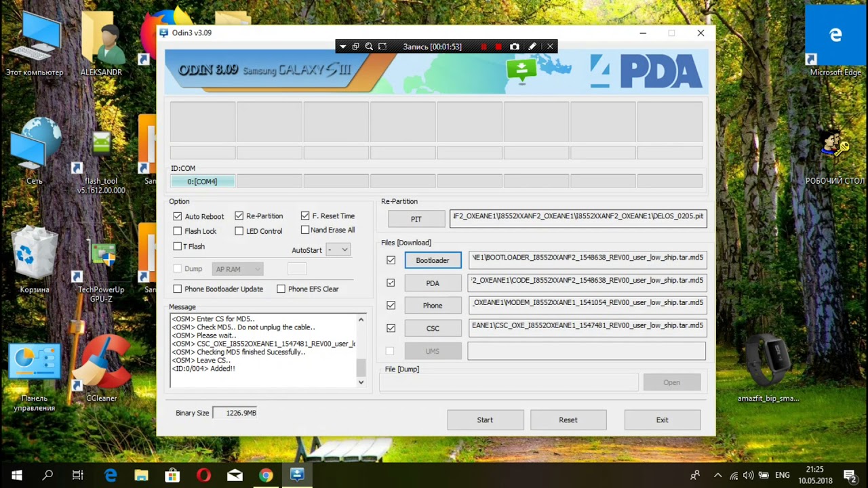This screenshot has height=488, width=868.
Task: Click the Binary Size value field
Action: tap(235, 413)
